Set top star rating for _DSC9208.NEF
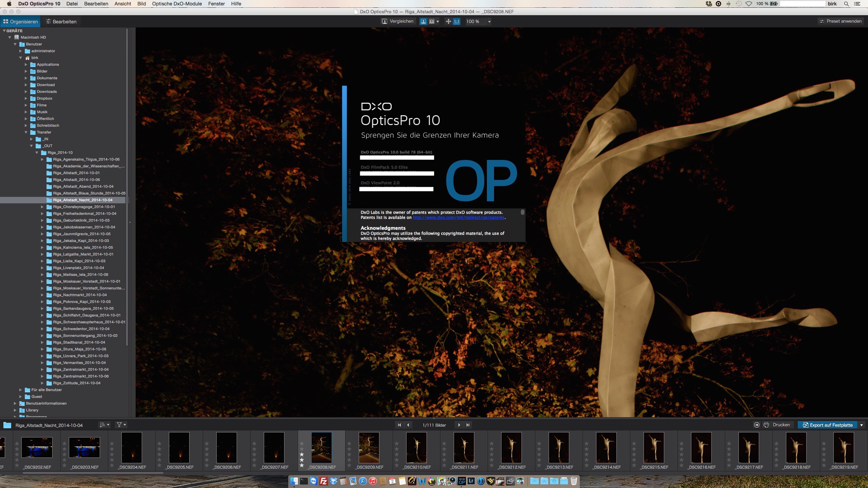 click(x=302, y=443)
